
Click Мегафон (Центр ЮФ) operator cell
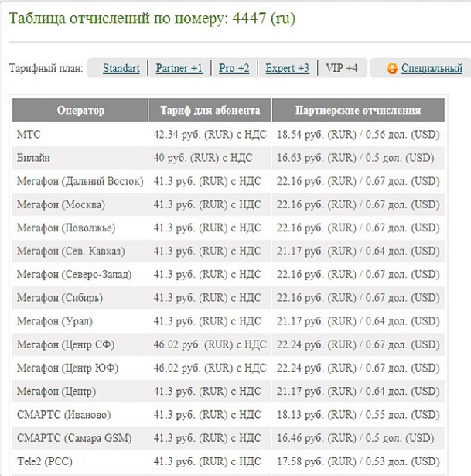point(80,368)
